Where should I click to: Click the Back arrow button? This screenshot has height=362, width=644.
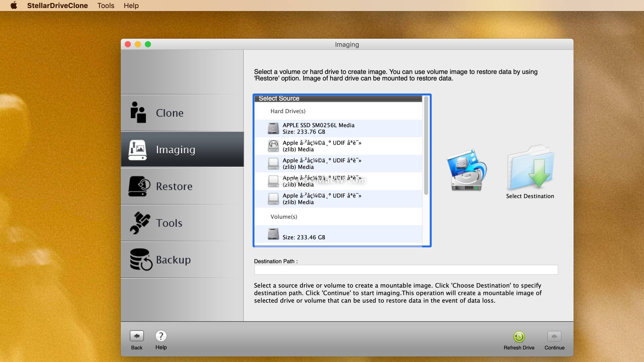137,336
